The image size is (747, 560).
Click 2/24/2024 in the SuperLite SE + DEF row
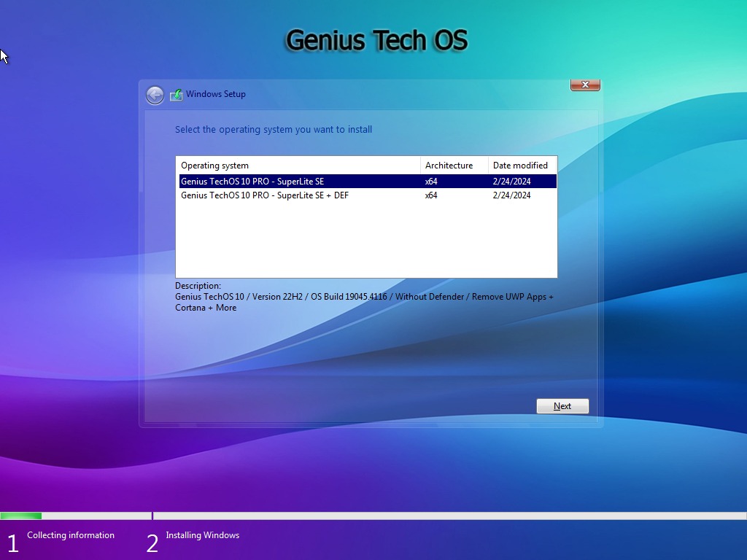pyautogui.click(x=511, y=195)
